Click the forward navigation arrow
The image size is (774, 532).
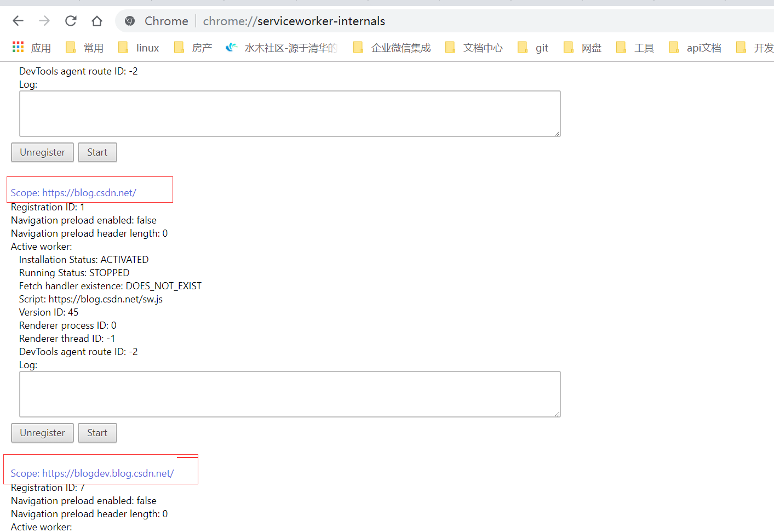44,21
